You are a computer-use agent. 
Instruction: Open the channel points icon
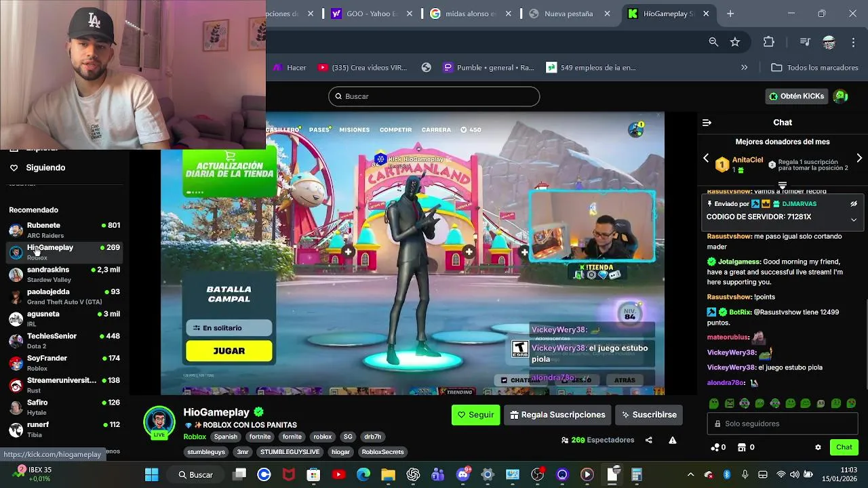[x=718, y=447]
